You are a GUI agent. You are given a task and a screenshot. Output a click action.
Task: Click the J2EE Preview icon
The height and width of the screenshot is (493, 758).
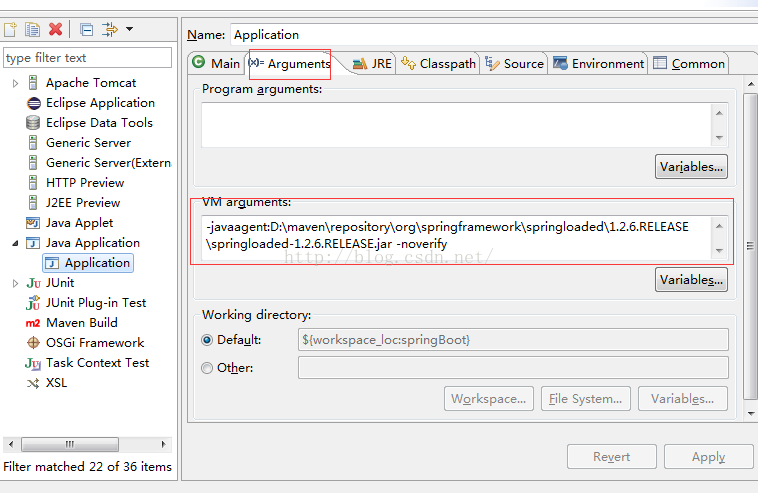click(x=33, y=203)
